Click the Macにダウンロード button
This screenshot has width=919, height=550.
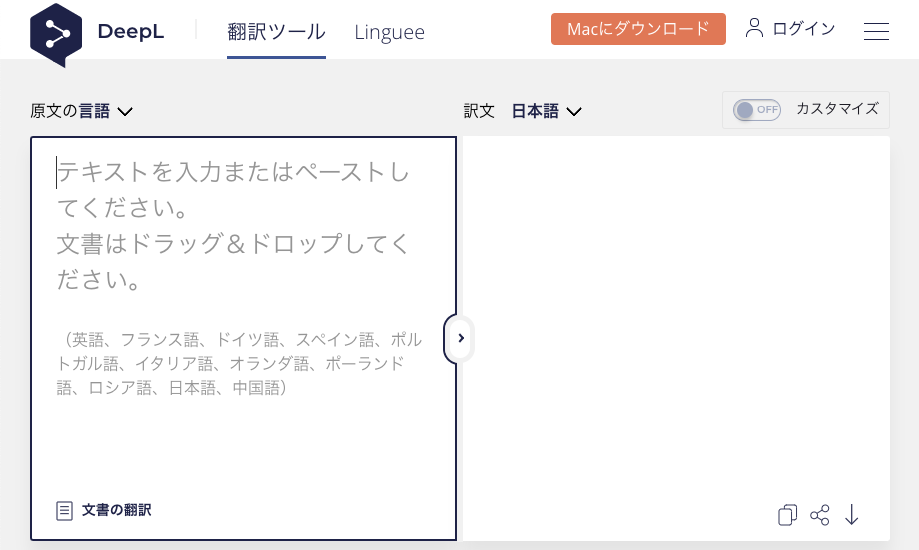638,29
